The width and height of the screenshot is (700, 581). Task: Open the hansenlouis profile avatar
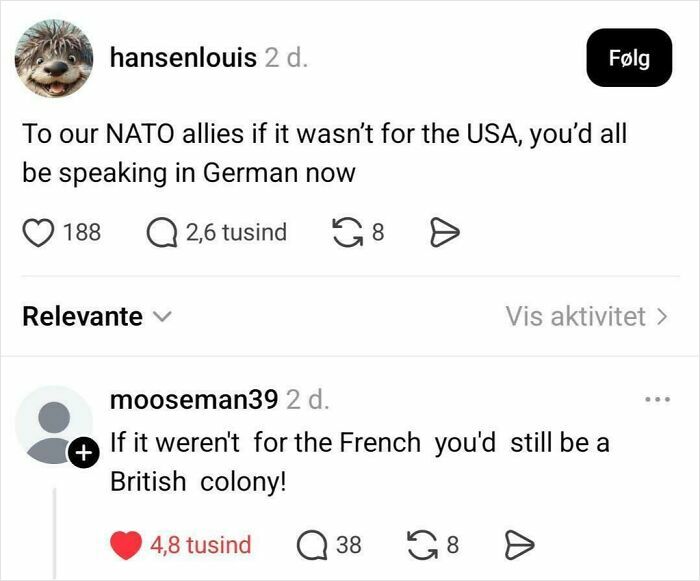(x=54, y=59)
